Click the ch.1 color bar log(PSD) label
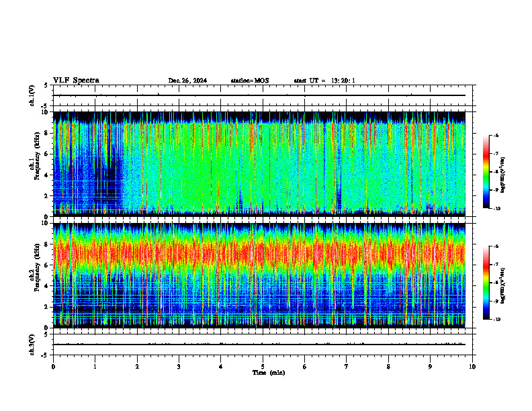532x411 pixels. (503, 175)
